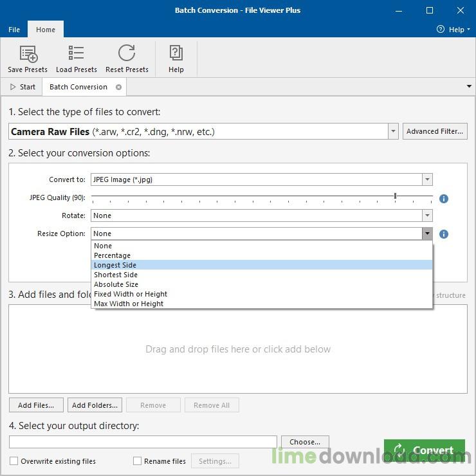Click the Load Presets icon

click(x=76, y=53)
